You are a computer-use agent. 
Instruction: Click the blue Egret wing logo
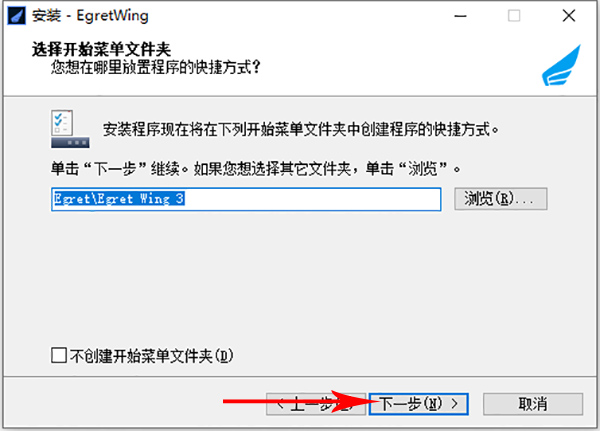(x=561, y=65)
